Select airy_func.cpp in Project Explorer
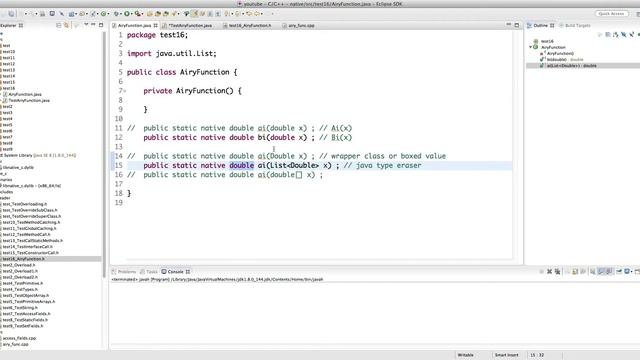The image size is (640, 360). [15, 344]
